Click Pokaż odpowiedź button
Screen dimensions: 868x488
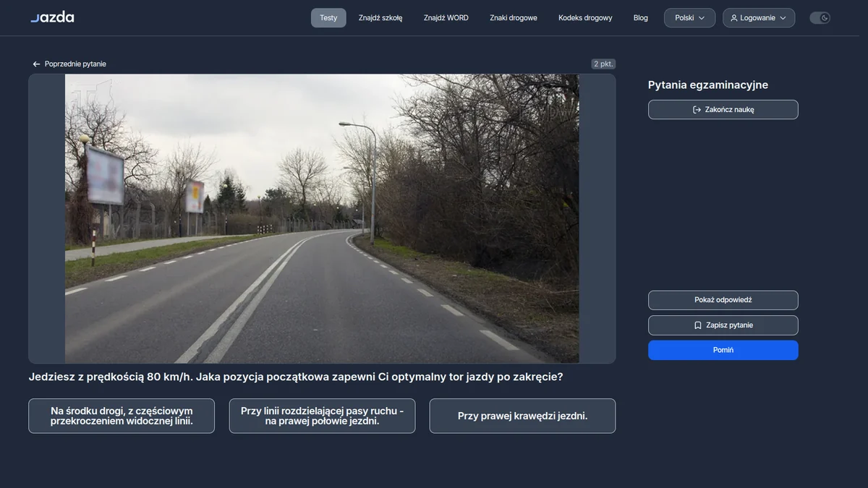(x=723, y=300)
